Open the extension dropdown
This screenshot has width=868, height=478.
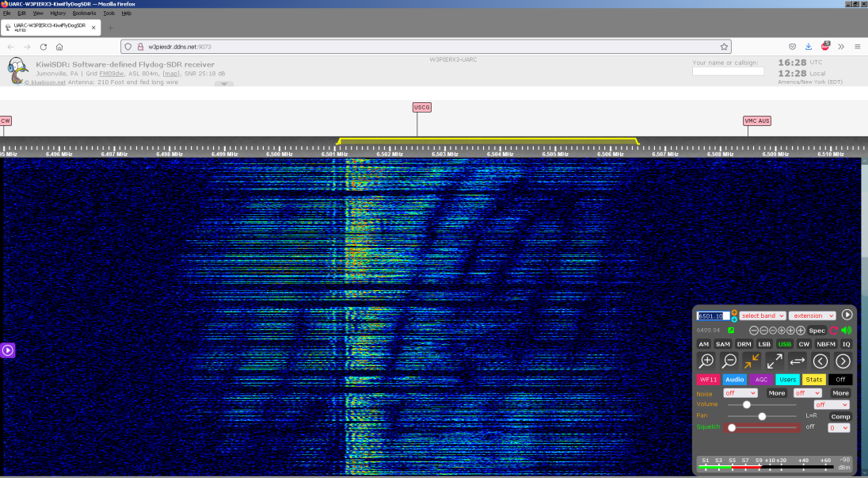812,315
